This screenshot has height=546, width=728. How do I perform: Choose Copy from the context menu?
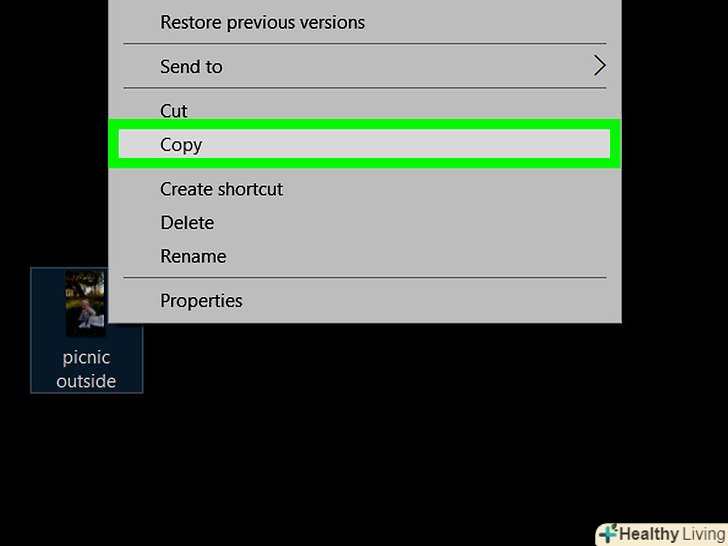coord(181,145)
